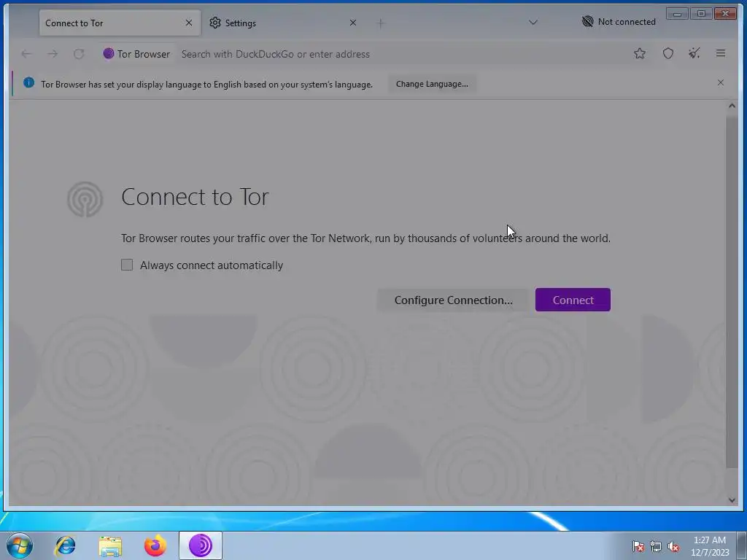This screenshot has height=560, width=747.
Task: Bookmark this page with the star icon
Action: 639,53
